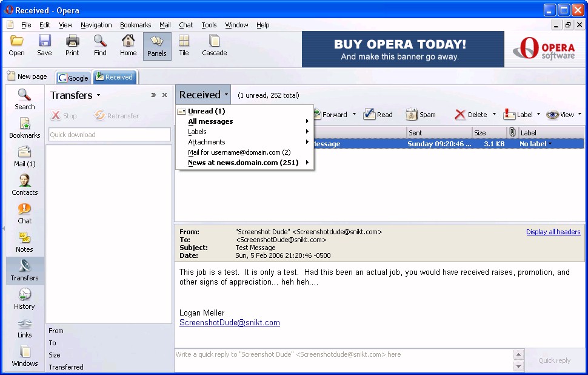The width and height of the screenshot is (588, 375).
Task: Select the Transfers panel icon
Action: coord(25,271)
